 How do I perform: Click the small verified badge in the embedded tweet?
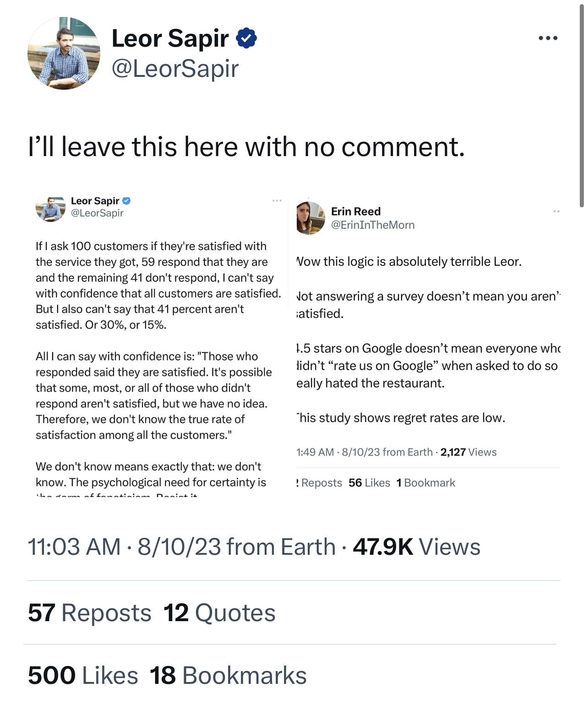[127, 201]
